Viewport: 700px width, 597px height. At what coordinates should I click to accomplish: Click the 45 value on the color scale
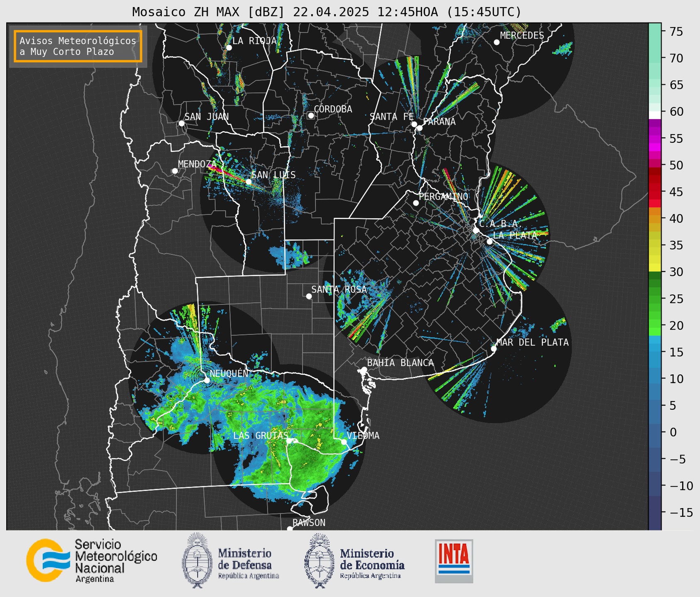pyautogui.click(x=676, y=192)
